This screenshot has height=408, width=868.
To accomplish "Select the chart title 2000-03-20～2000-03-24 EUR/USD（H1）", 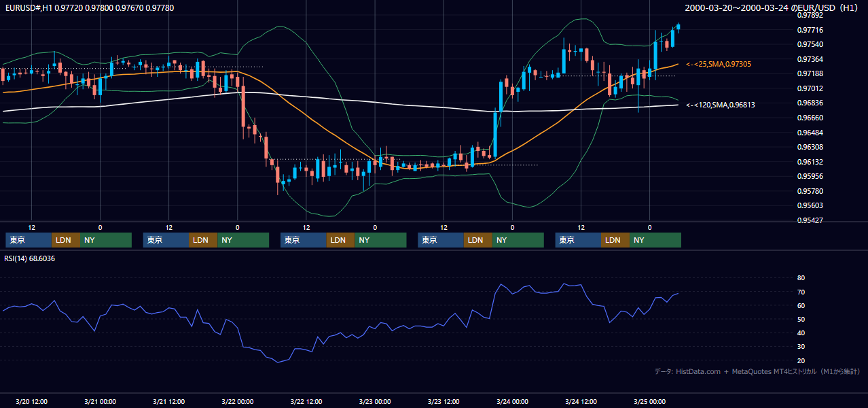I will [x=772, y=7].
